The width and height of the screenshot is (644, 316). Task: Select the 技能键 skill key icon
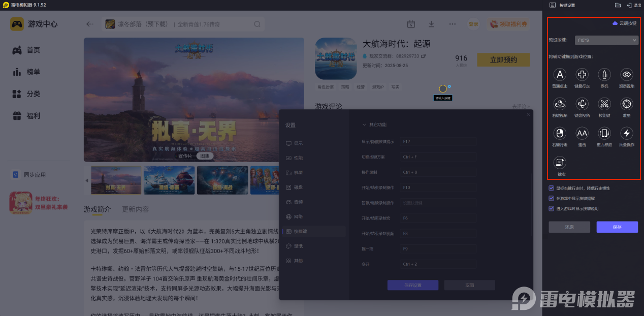tap(604, 104)
